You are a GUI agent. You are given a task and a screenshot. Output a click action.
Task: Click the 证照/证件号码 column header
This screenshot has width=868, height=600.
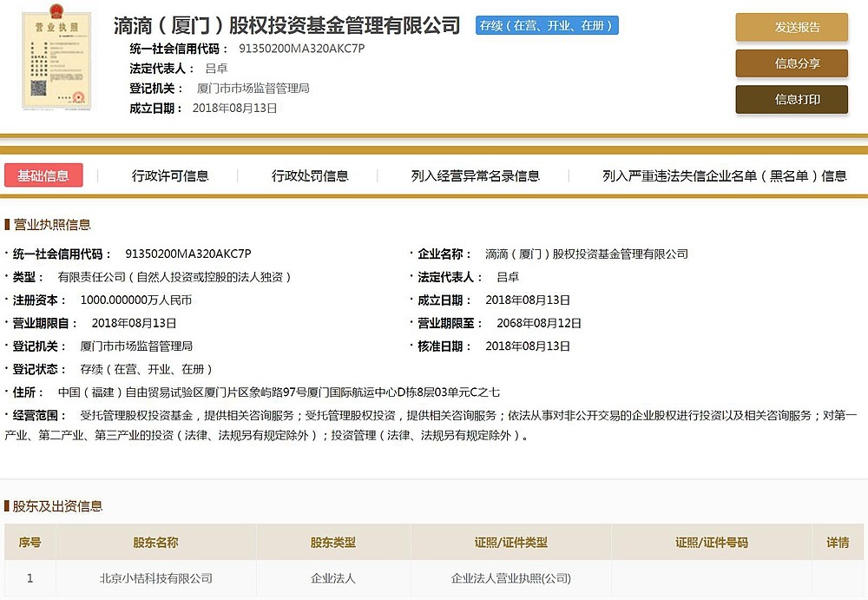pos(712,542)
